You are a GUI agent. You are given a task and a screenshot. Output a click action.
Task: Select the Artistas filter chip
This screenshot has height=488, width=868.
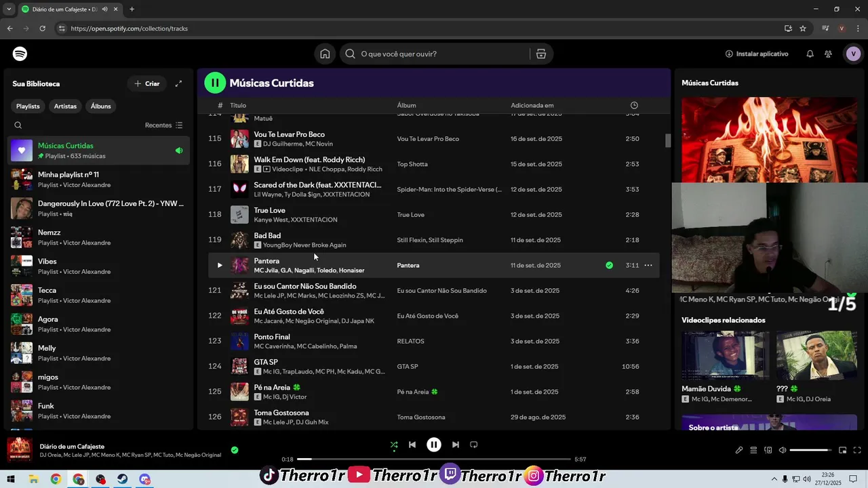[x=65, y=106]
